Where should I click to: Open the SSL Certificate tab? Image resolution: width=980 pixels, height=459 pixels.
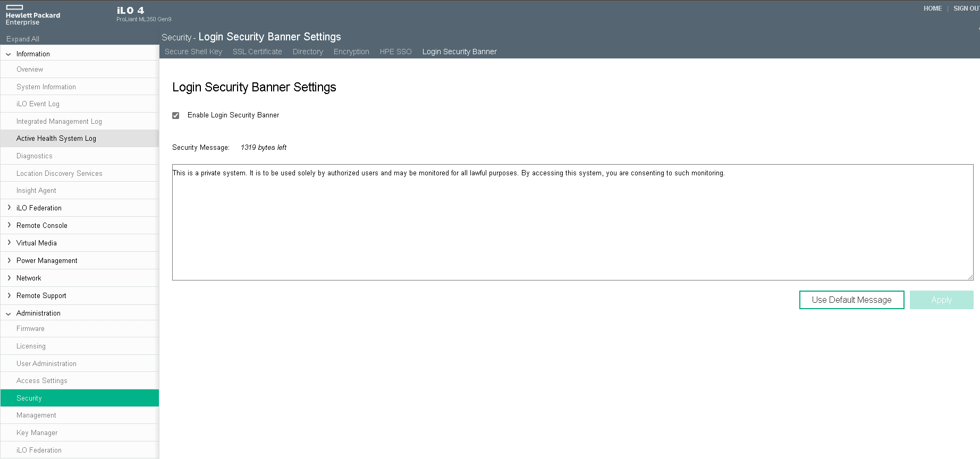pyautogui.click(x=257, y=52)
